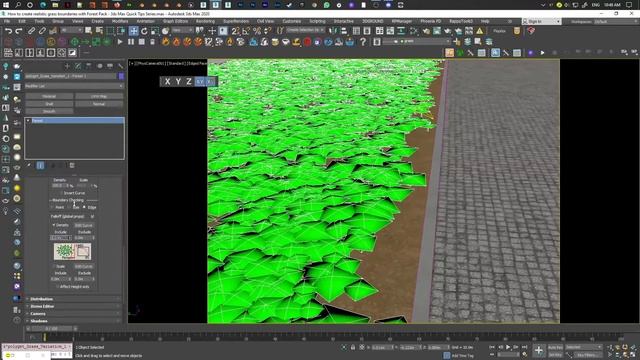Click the Phoenix FD simulation play icon
The width and height of the screenshot is (640, 360).
coord(120,42)
